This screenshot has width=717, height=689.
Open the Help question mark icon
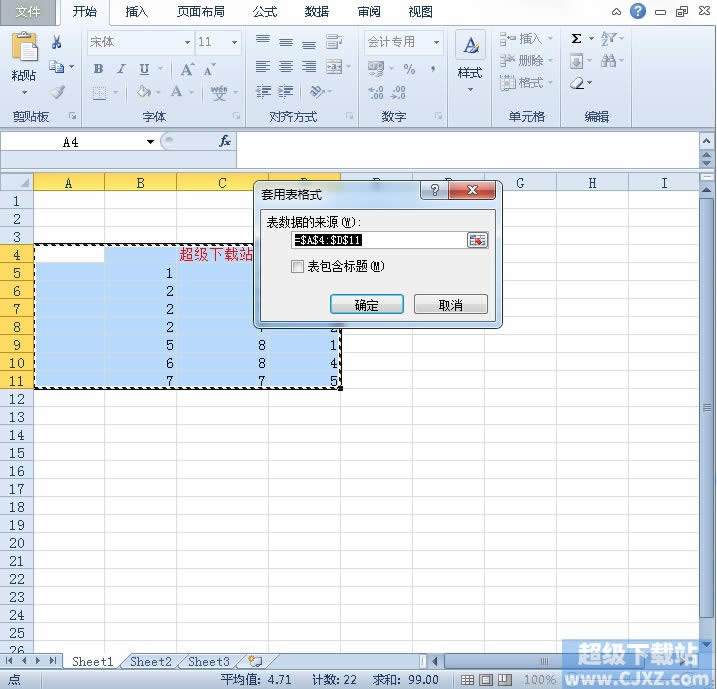[x=637, y=11]
